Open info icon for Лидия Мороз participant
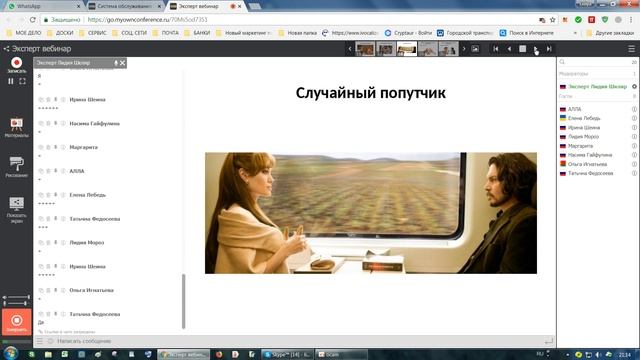 pyautogui.click(x=634, y=137)
